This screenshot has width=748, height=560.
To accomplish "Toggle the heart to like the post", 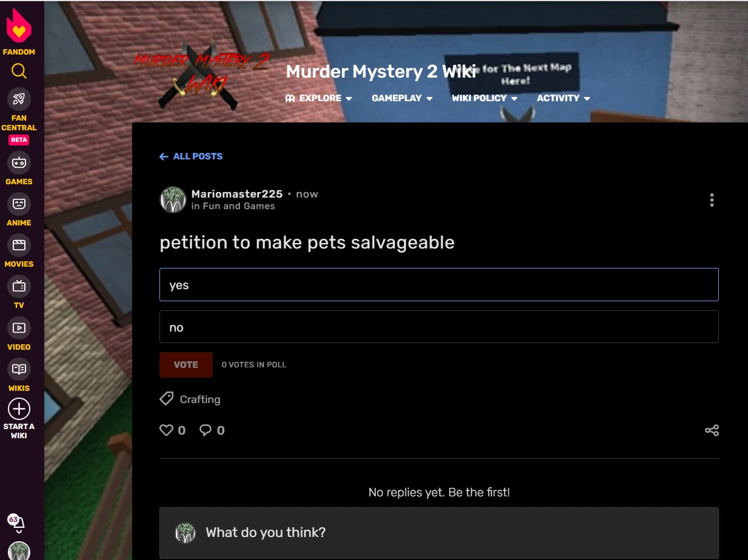I will 166,430.
